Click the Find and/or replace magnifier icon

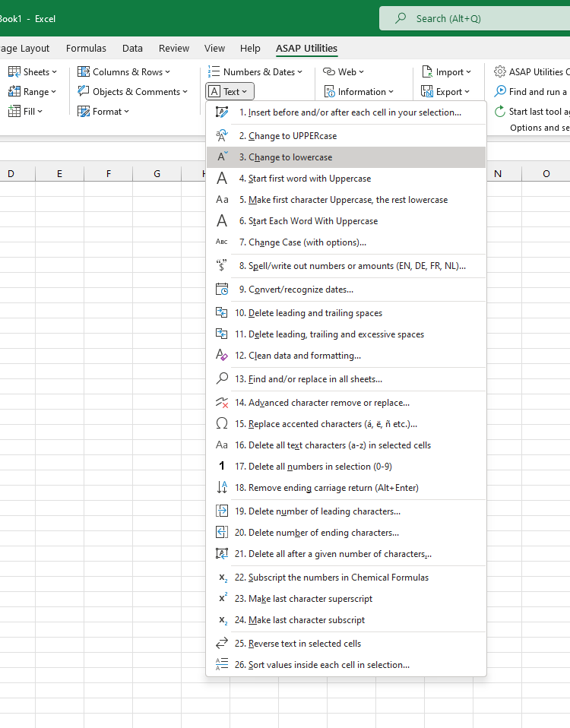click(x=222, y=379)
